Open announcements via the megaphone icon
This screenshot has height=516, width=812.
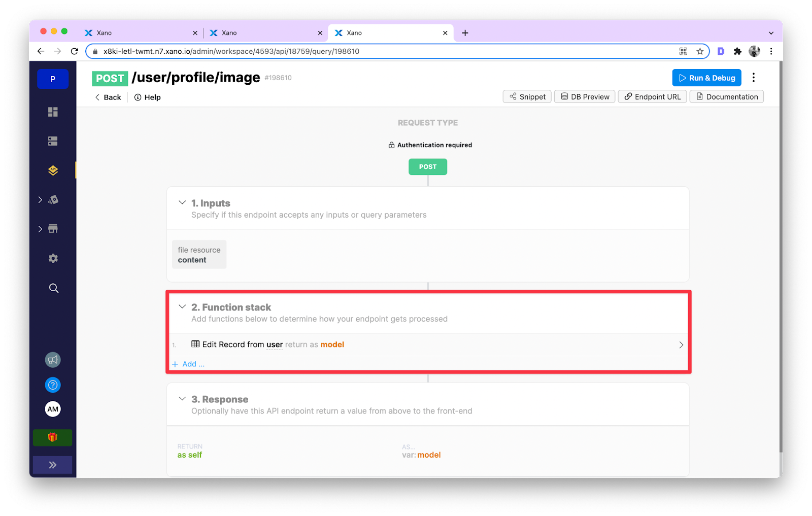[52, 360]
